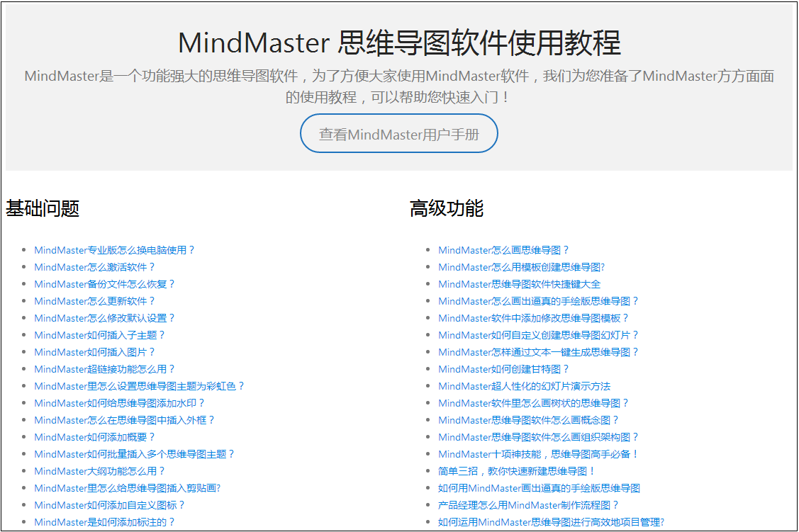Viewport: 799px width, 532px height.
Task: Open link MindMaster思维导图软件快捷键大全
Action: click(x=519, y=284)
